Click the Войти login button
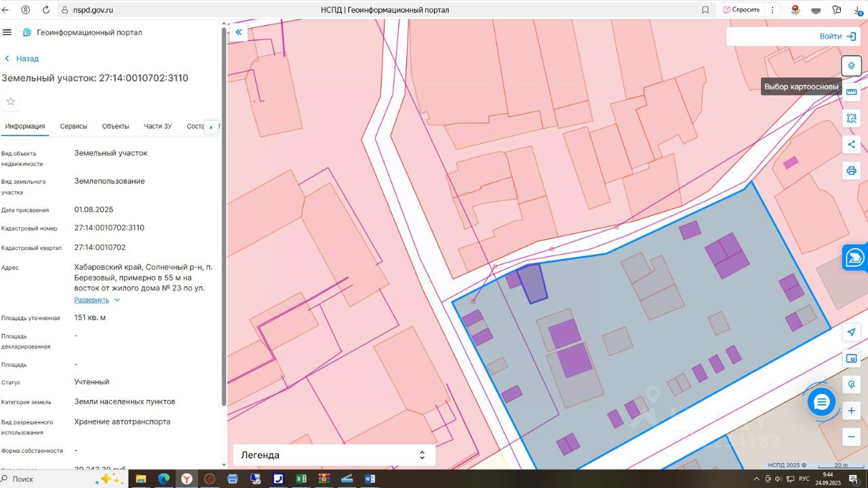Screen dimensions: 868x488 coord(837,37)
